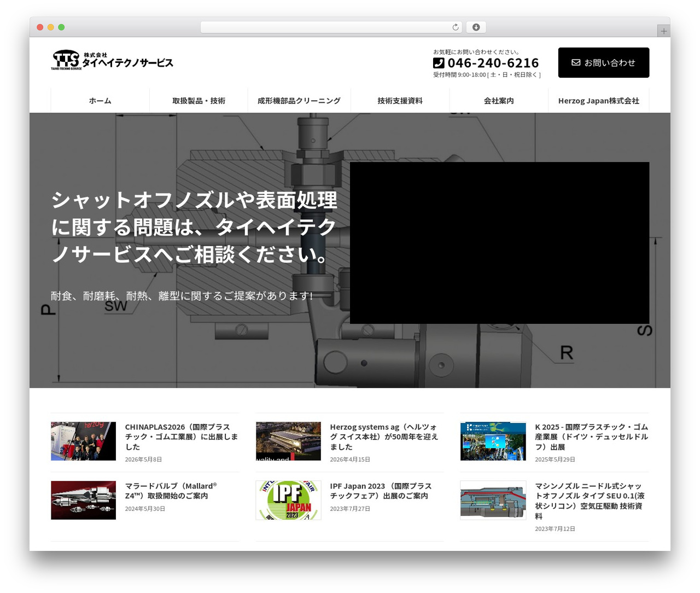Open the K 2025 Düsseldorf exhibition article
This screenshot has height=593, width=700.
[x=592, y=437]
